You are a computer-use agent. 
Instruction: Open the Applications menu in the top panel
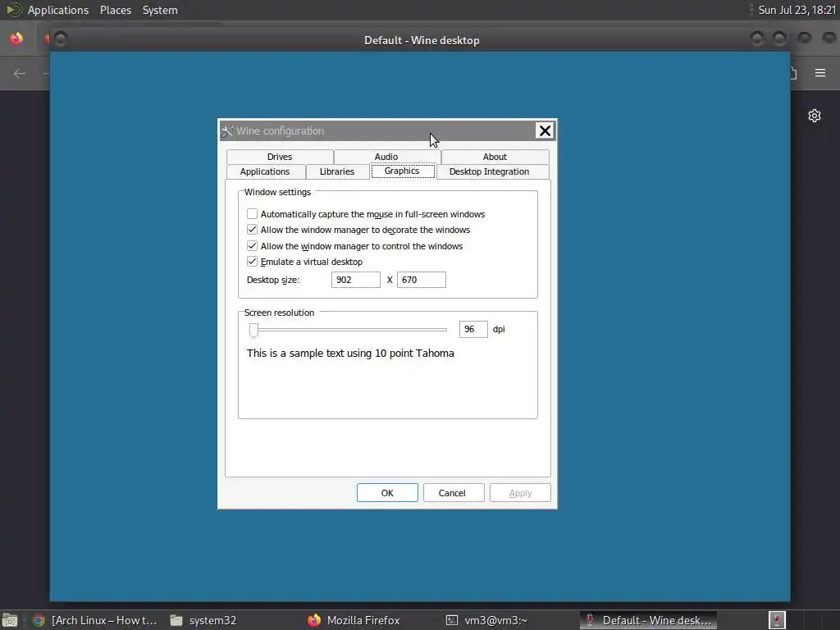coord(58,10)
